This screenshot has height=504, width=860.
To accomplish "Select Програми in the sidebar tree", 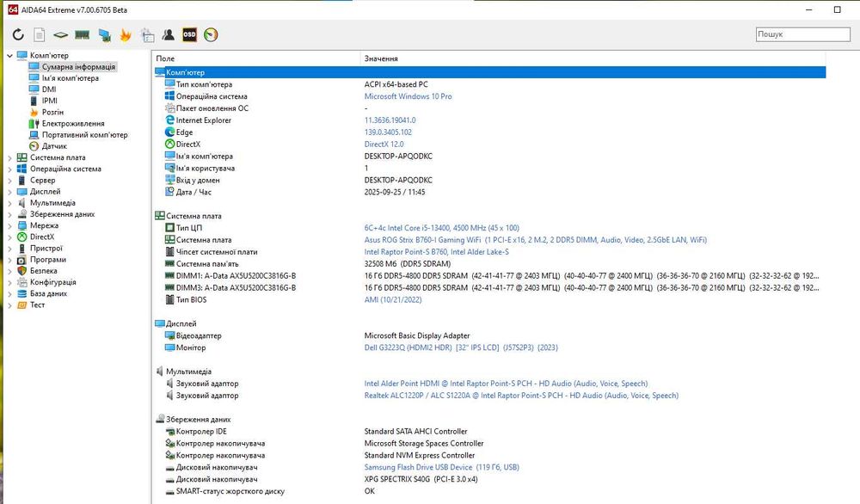I will 47,260.
